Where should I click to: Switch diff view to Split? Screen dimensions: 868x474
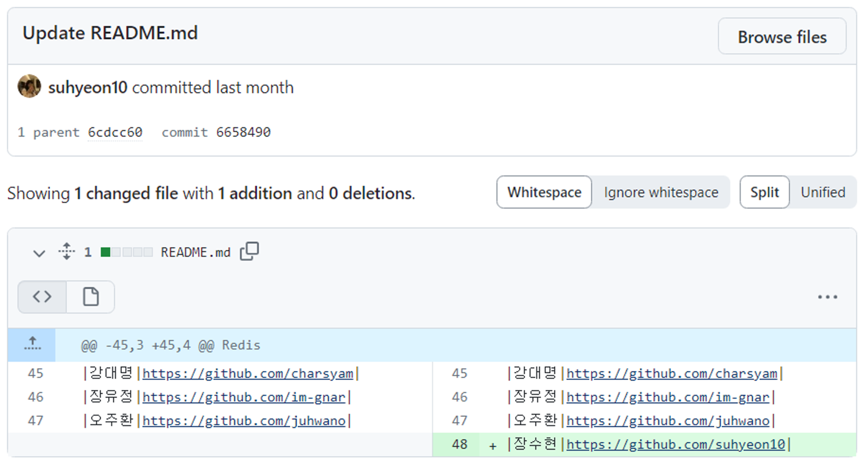click(x=764, y=192)
